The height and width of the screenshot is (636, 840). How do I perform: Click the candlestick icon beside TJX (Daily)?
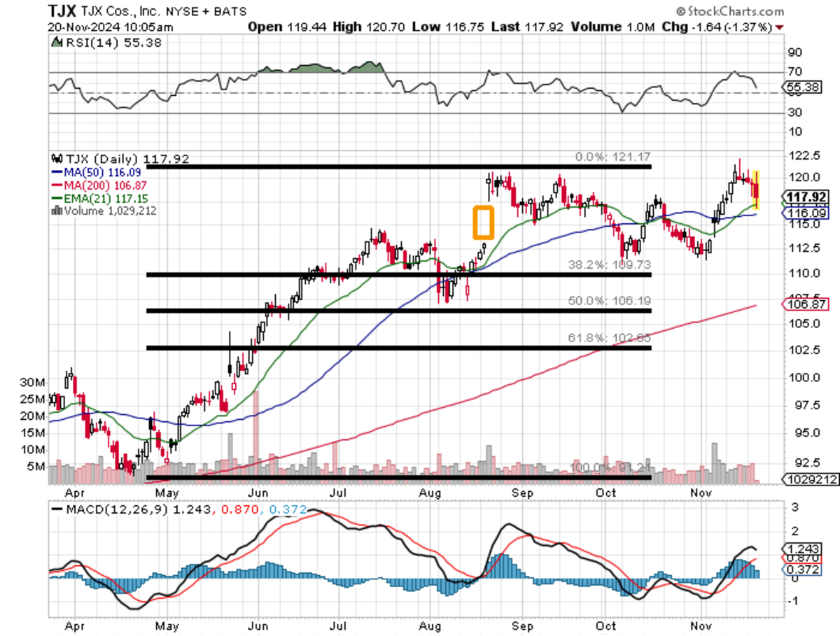[56, 159]
